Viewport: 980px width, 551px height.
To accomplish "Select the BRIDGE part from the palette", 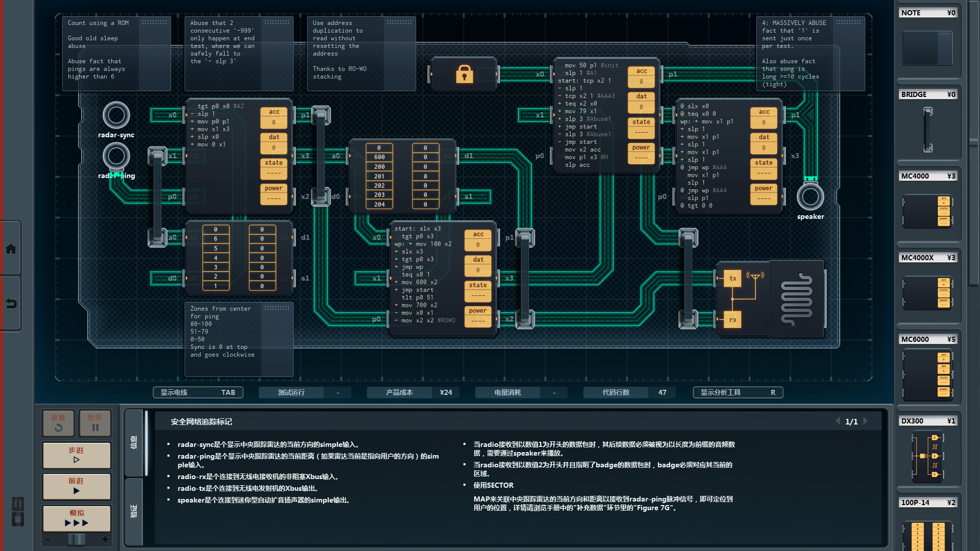I will (927, 130).
